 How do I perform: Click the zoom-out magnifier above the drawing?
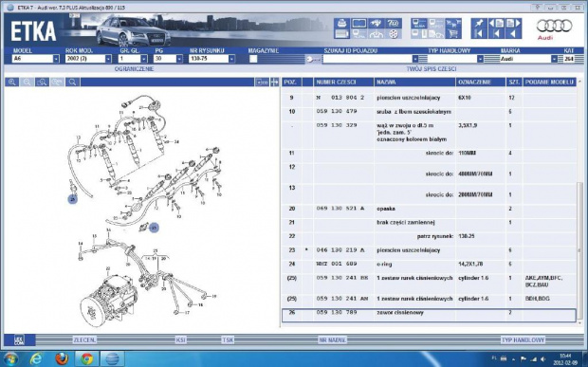click(x=27, y=83)
